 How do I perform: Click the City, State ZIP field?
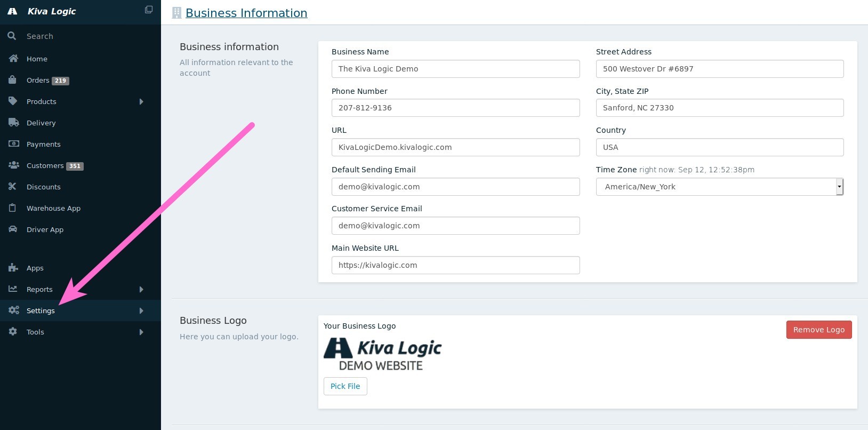tap(720, 108)
